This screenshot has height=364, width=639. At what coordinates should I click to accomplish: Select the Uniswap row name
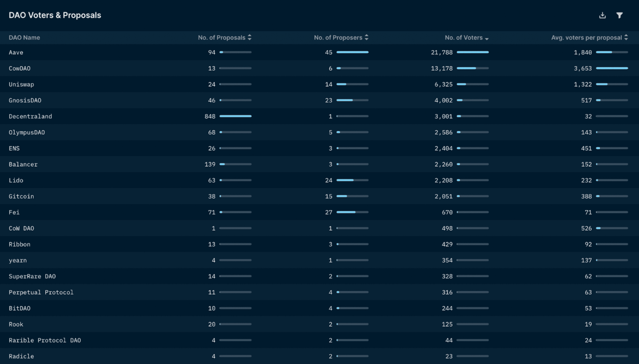click(x=21, y=84)
